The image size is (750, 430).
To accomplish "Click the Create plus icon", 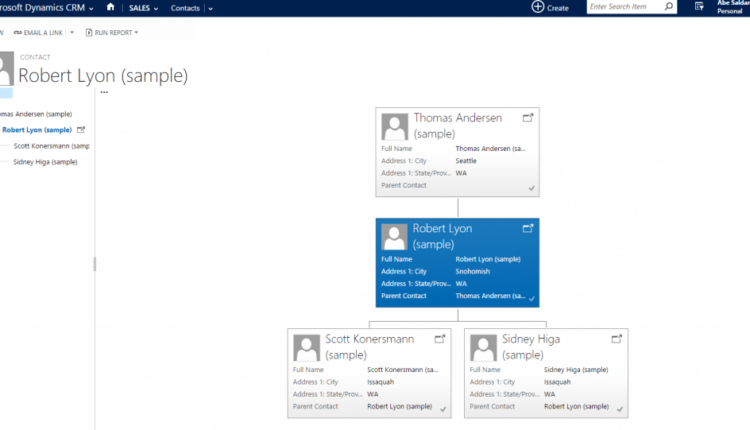I will pyautogui.click(x=538, y=7).
